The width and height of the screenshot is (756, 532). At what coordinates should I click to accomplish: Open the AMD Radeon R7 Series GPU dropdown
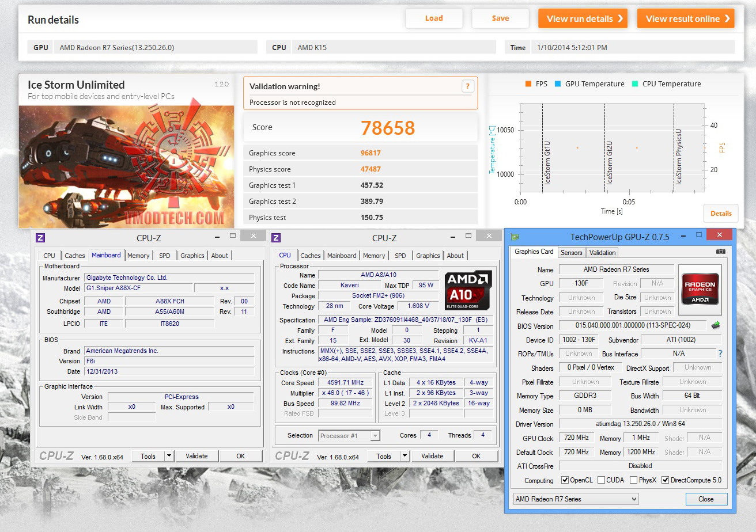pyautogui.click(x=576, y=499)
